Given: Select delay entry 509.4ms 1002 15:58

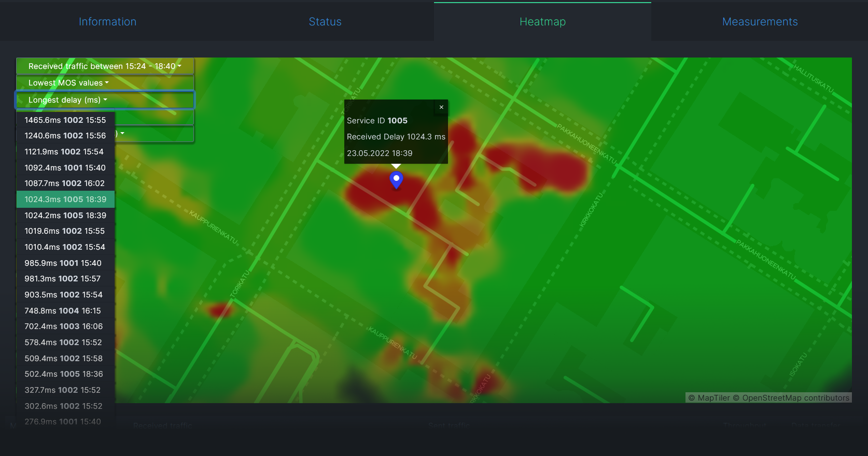Looking at the screenshot, I should [x=65, y=359].
